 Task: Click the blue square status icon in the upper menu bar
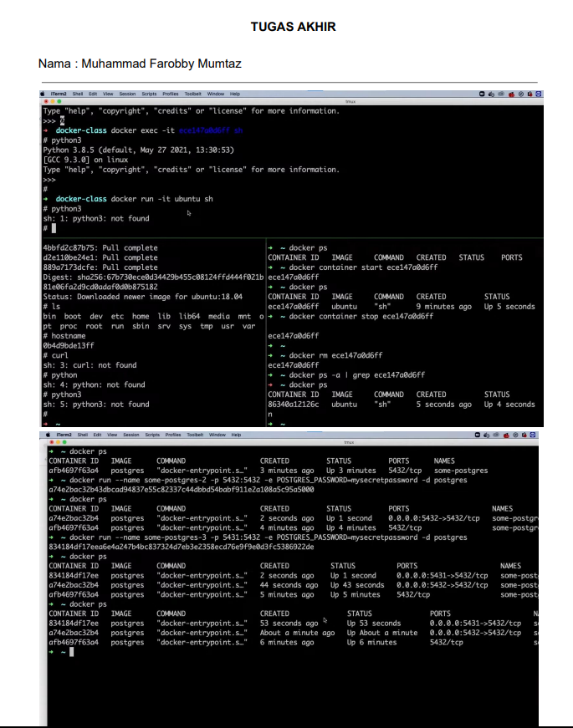539,94
